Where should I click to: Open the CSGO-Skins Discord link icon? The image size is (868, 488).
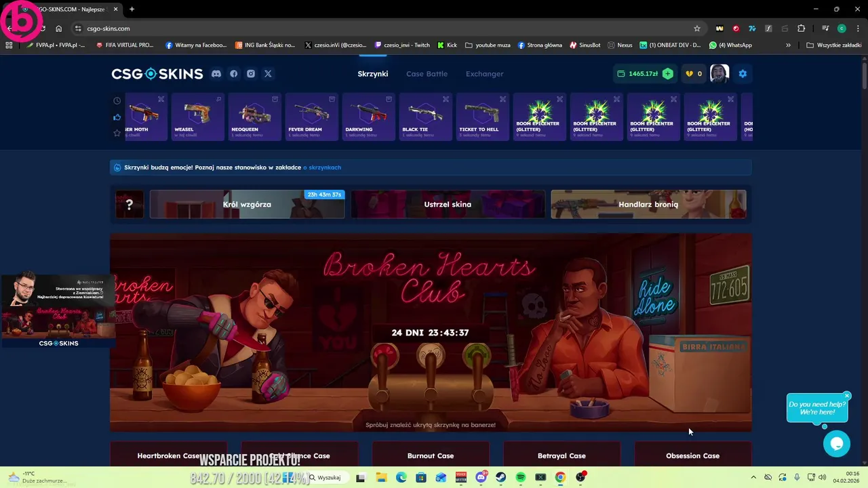coord(216,74)
